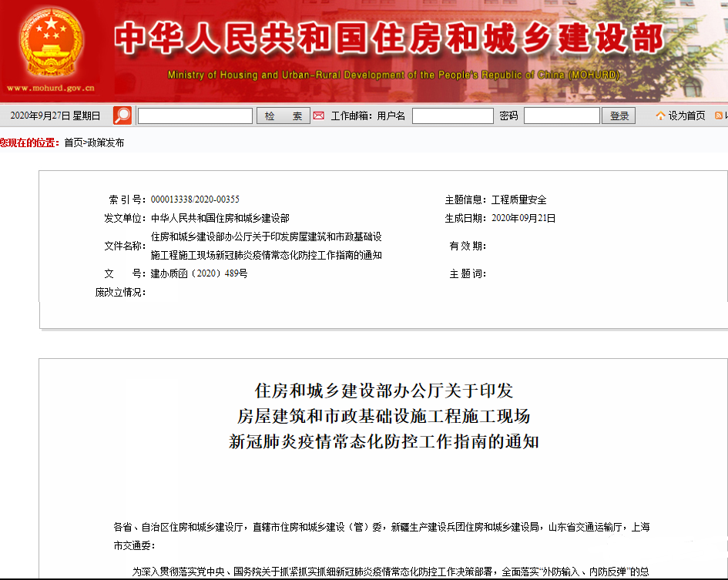Click document number 建办质函〔2020〕489号

[199, 273]
